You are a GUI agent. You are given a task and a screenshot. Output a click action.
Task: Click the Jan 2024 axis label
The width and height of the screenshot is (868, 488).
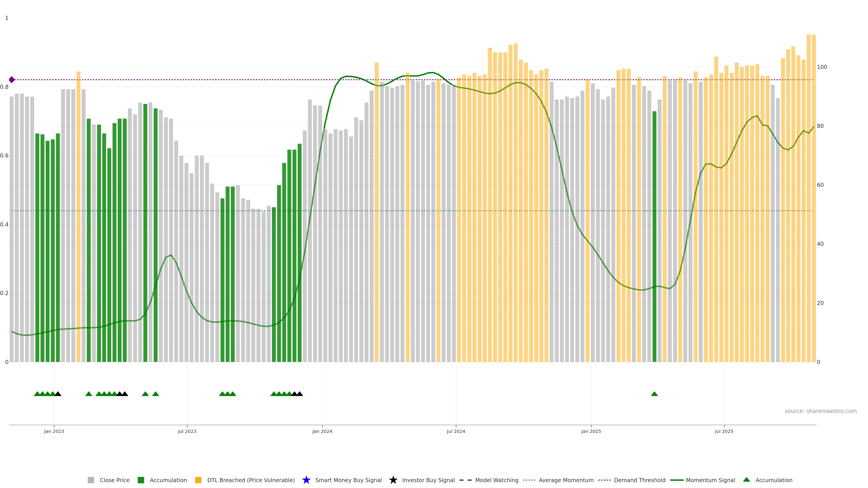(322, 431)
